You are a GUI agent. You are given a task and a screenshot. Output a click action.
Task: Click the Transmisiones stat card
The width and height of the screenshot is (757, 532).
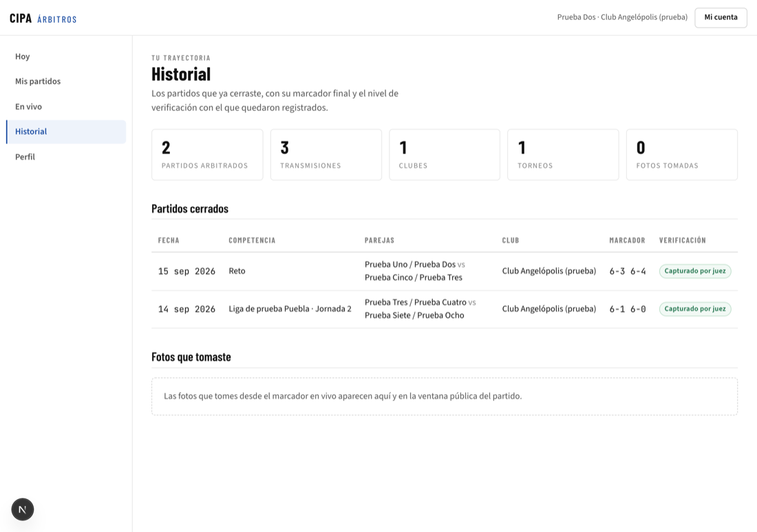click(326, 154)
